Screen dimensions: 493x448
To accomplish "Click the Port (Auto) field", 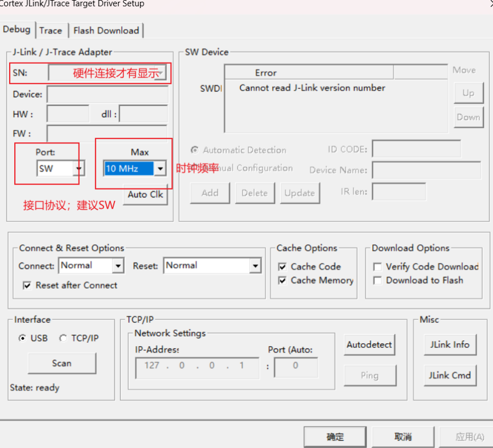I will point(296,367).
